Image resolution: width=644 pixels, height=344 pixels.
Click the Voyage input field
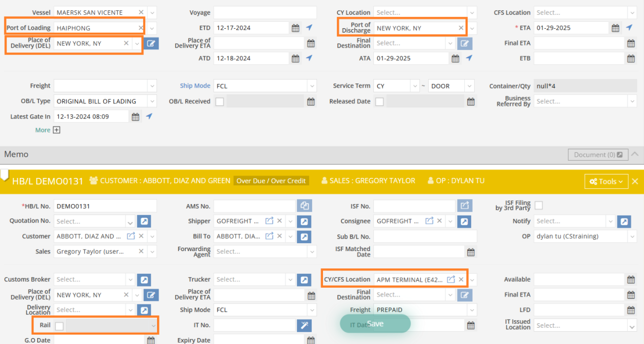[x=265, y=12]
